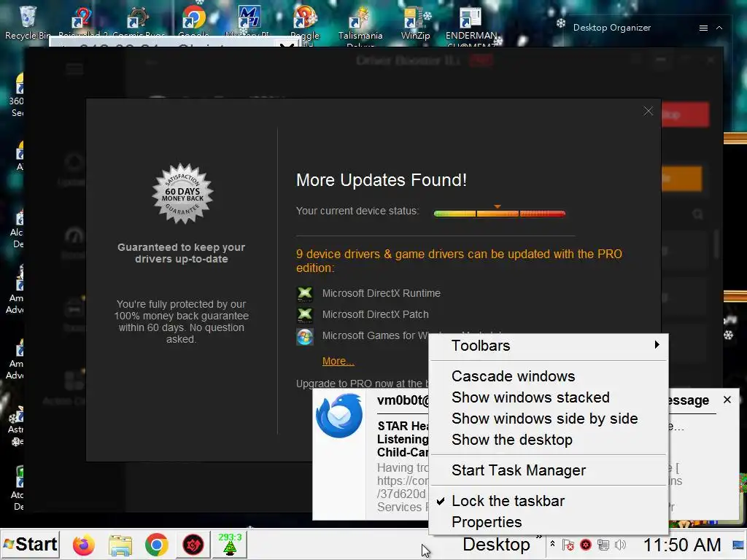This screenshot has height=560, width=747.
Task: Open the Recycle Bin desktop icon
Action: click(28, 23)
